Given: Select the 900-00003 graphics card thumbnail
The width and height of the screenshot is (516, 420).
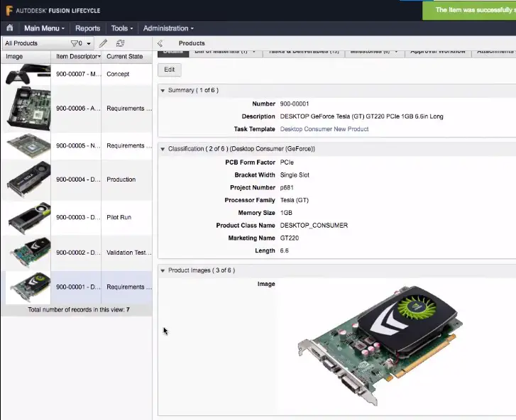Looking at the screenshot, I should [x=28, y=217].
